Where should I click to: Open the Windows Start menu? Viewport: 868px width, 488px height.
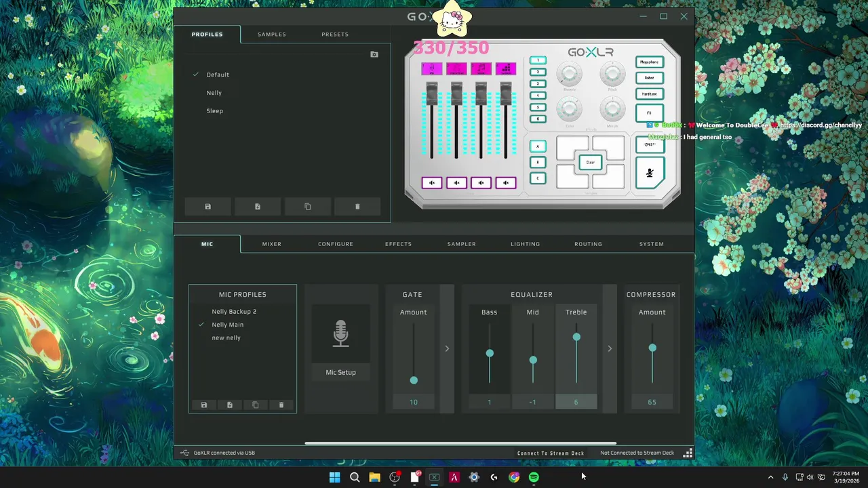pos(334,477)
